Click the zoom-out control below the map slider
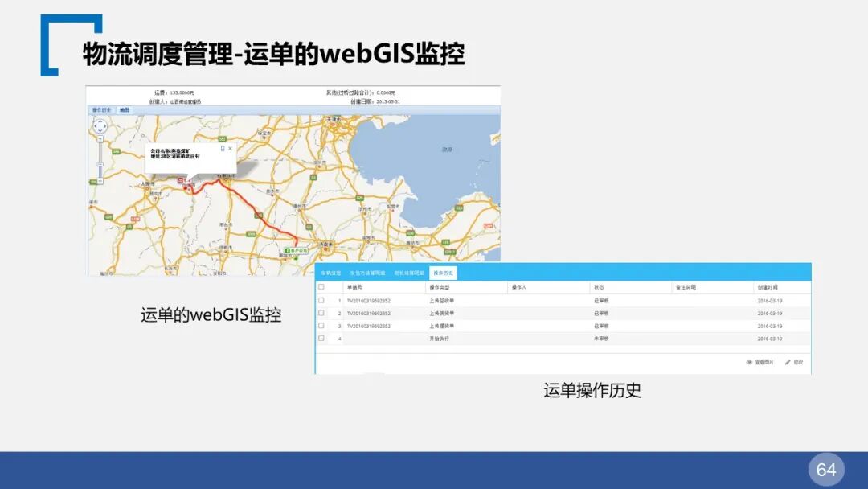Image resolution: width=868 pixels, height=489 pixels. 99,179
